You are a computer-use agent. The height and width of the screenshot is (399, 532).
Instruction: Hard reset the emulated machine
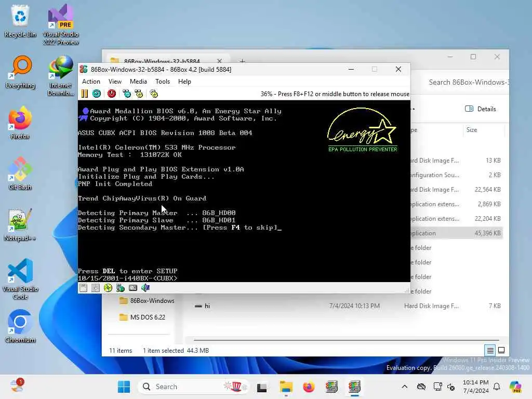pos(97,94)
